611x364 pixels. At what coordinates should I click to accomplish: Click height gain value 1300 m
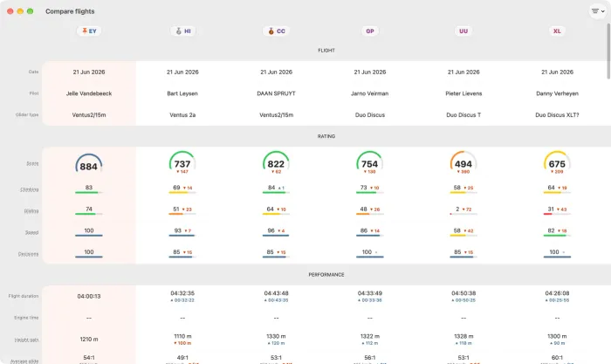(557, 336)
